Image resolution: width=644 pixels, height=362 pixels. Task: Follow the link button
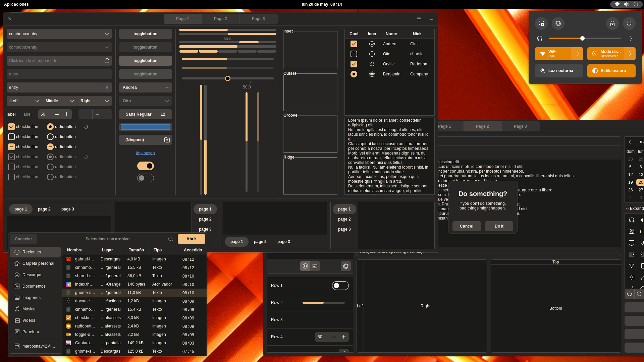point(146,153)
